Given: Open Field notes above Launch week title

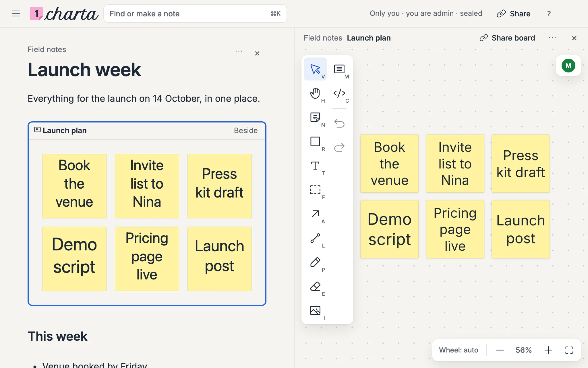Looking at the screenshot, I should point(47,49).
